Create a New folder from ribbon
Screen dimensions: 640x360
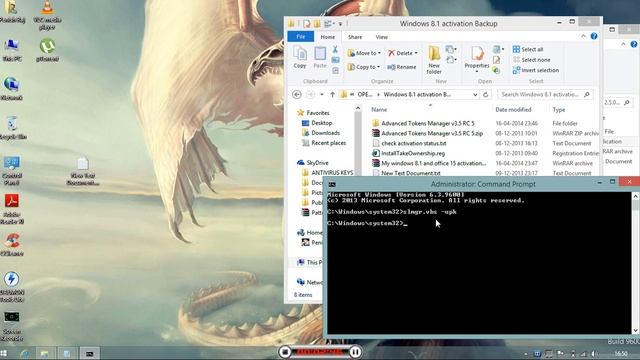(x=434, y=60)
